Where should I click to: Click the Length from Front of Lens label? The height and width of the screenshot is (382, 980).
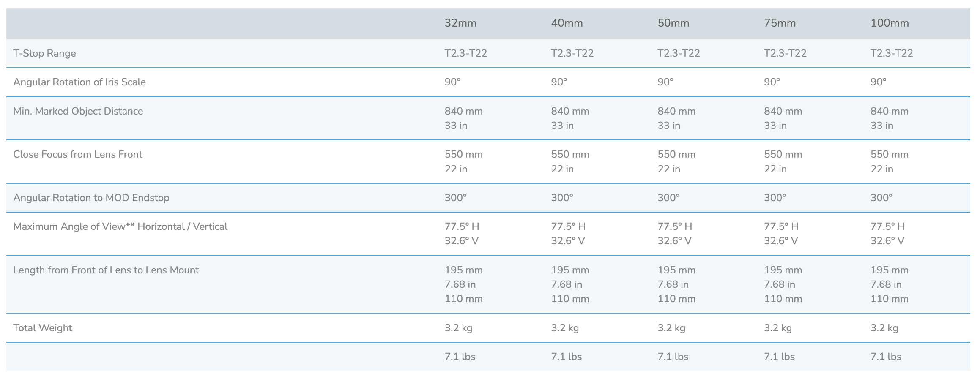point(106,270)
